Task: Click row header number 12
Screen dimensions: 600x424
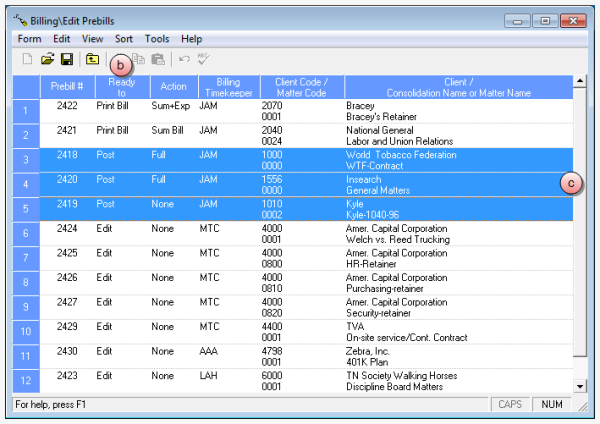Action: click(x=26, y=381)
